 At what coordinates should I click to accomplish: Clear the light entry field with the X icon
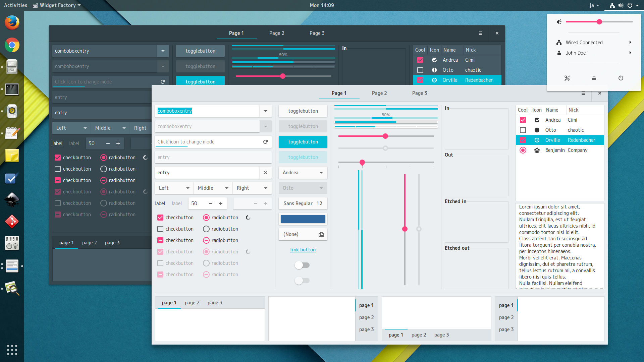[x=265, y=173]
